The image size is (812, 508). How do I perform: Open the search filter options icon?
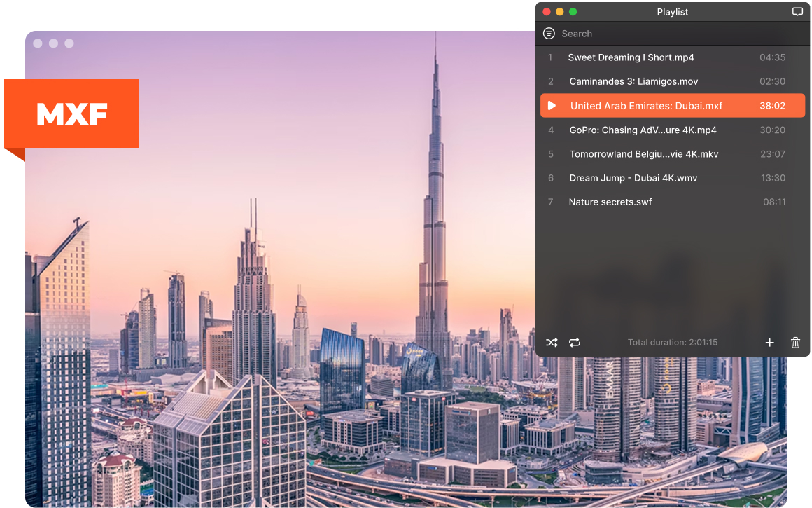click(549, 34)
